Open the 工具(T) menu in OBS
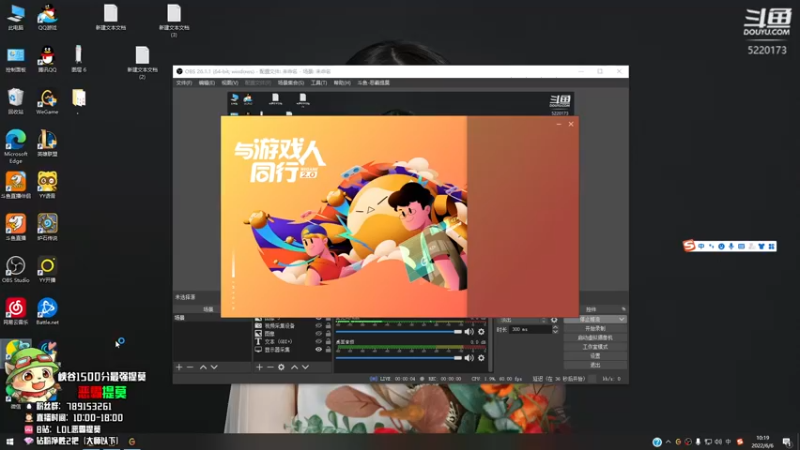The width and height of the screenshot is (800, 450). (x=319, y=83)
